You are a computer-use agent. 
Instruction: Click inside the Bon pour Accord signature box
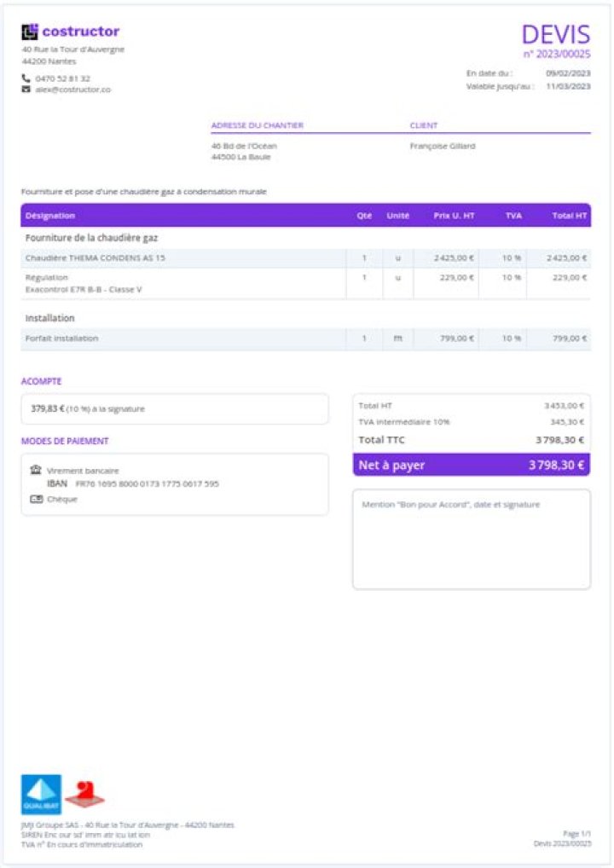tap(471, 546)
